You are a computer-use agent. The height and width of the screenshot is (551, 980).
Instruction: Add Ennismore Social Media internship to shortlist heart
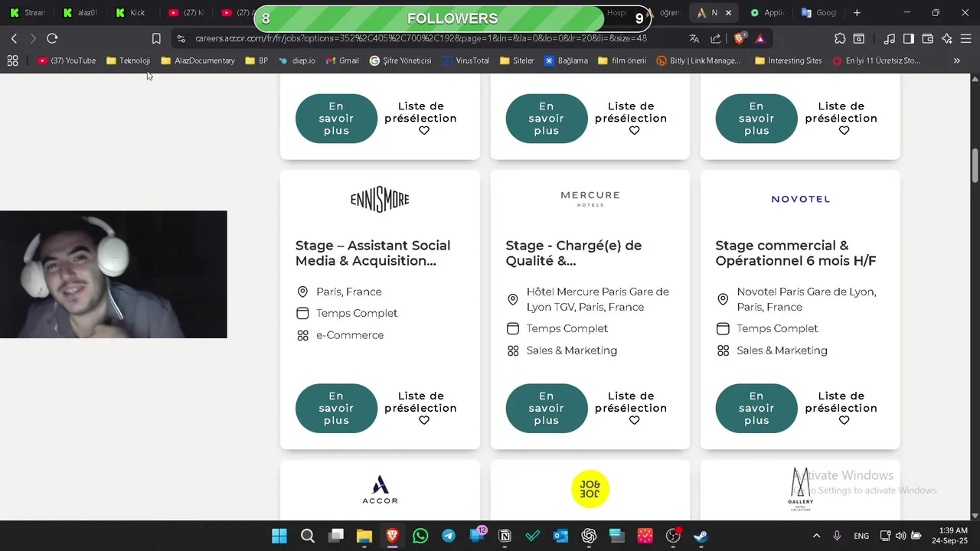tap(424, 420)
